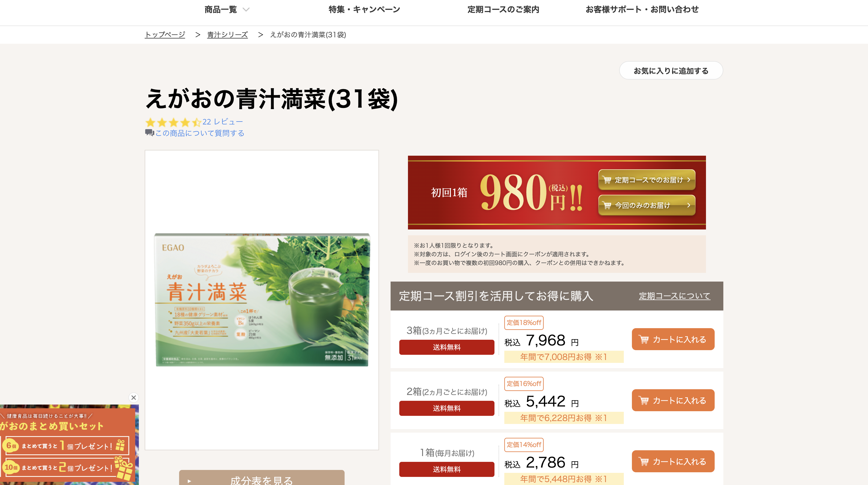Expand the 商品一覧 dropdown chevron
The width and height of the screenshot is (868, 485).
point(246,10)
